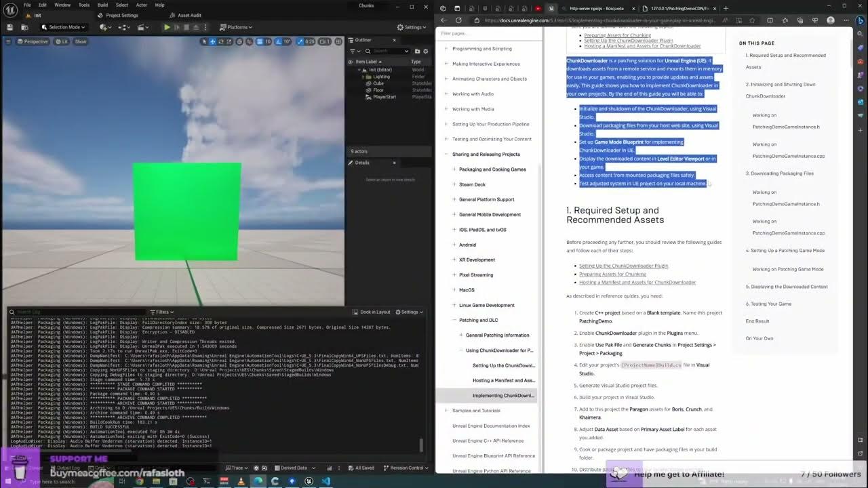This screenshot has height=488, width=868.
Task: Click the viewport layout maximize icon
Action: tap(338, 41)
